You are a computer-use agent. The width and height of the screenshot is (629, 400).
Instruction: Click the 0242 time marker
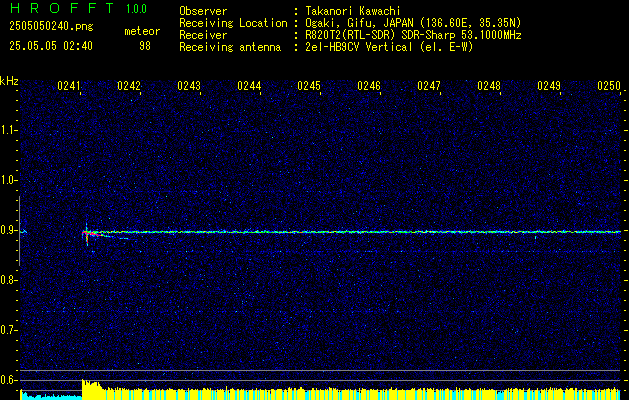click(x=129, y=86)
